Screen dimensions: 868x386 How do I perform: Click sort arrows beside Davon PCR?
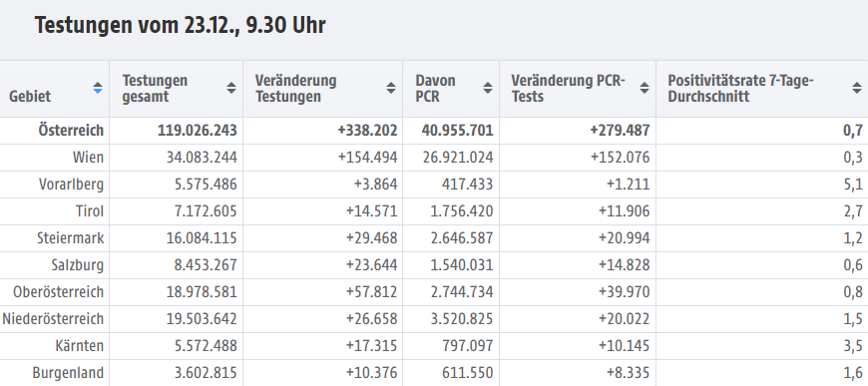[488, 88]
